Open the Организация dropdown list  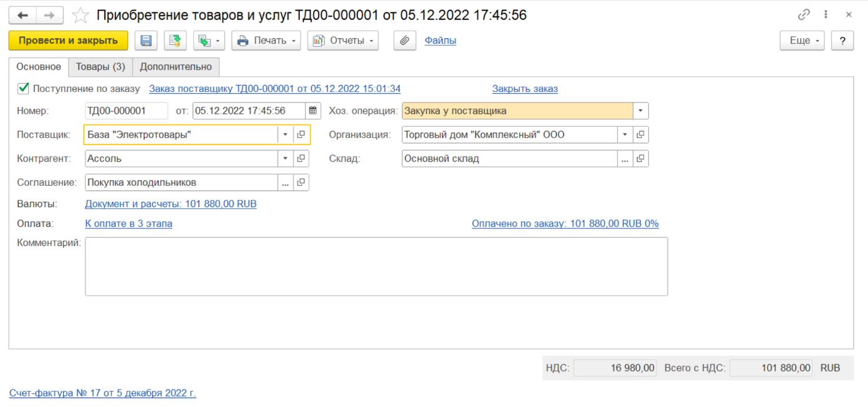coord(625,134)
